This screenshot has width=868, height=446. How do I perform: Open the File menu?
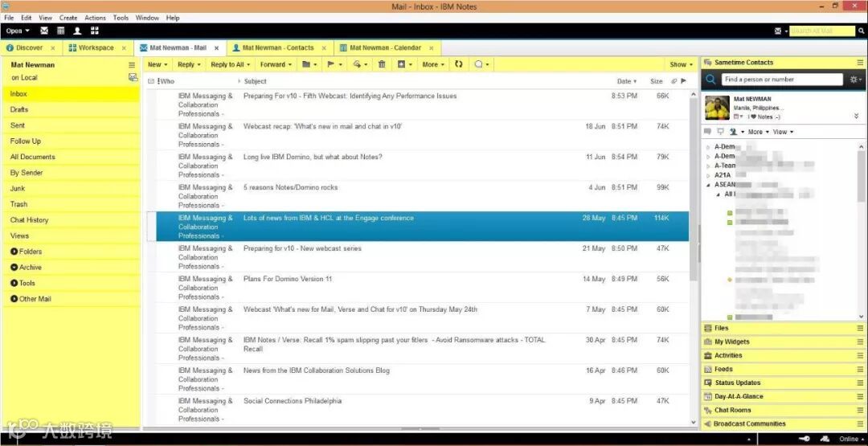[9, 18]
